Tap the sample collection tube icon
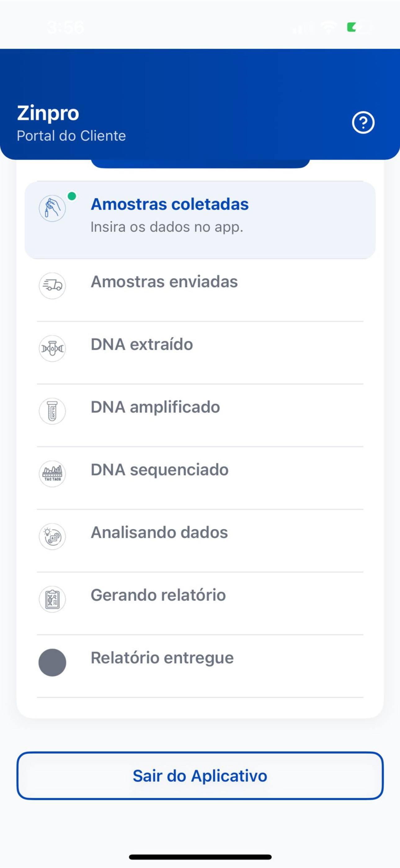The width and height of the screenshot is (400, 868). pyautogui.click(x=52, y=208)
